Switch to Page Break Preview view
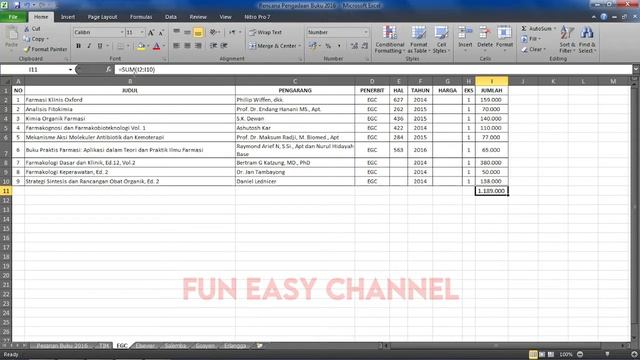 551,354
